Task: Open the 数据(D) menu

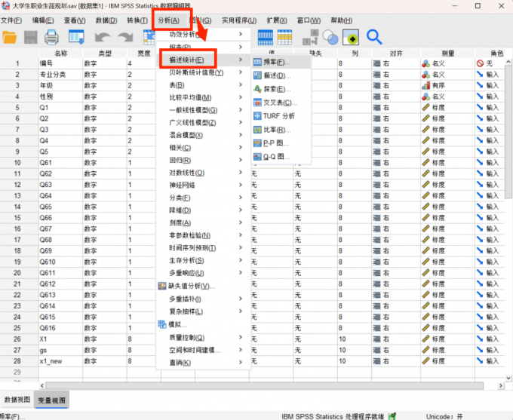Action: [x=106, y=20]
